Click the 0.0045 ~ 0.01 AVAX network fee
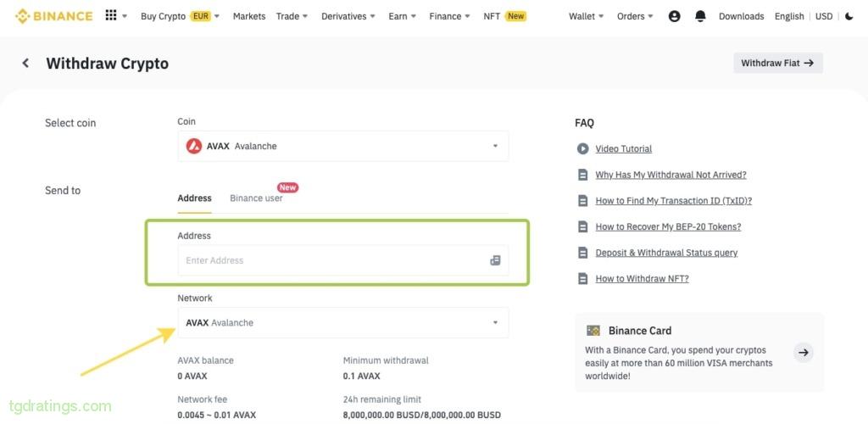Image resolution: width=868 pixels, height=424 pixels. (x=216, y=416)
